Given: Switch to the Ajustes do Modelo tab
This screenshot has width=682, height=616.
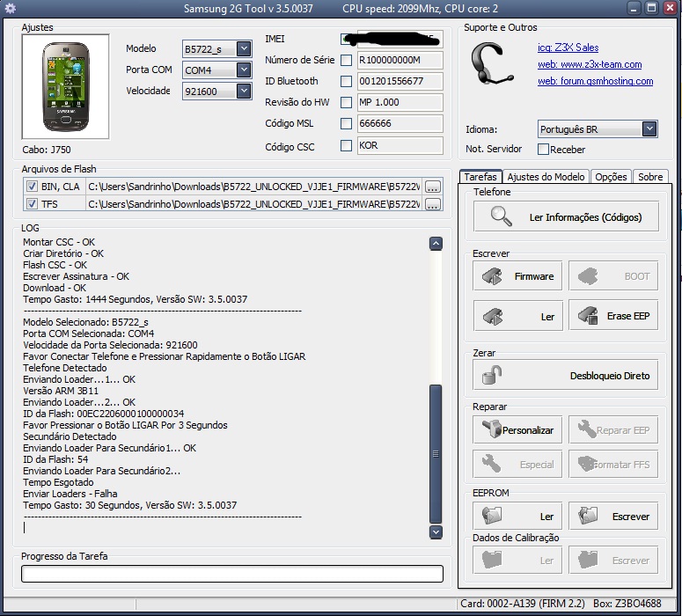Looking at the screenshot, I should [x=546, y=177].
